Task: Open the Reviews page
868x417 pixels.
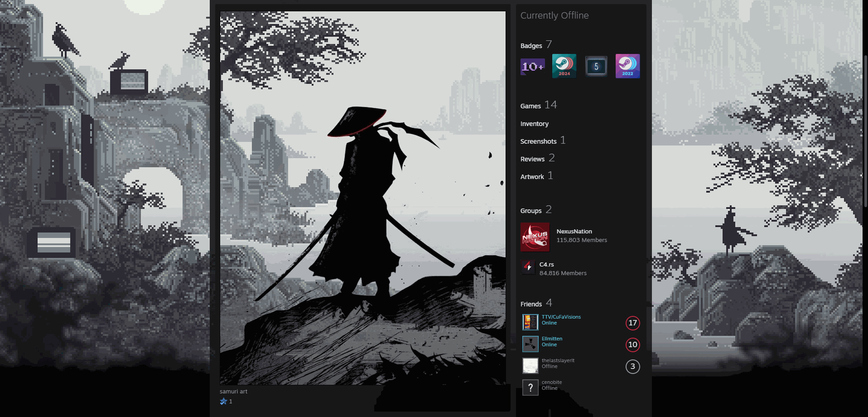Action: point(533,159)
